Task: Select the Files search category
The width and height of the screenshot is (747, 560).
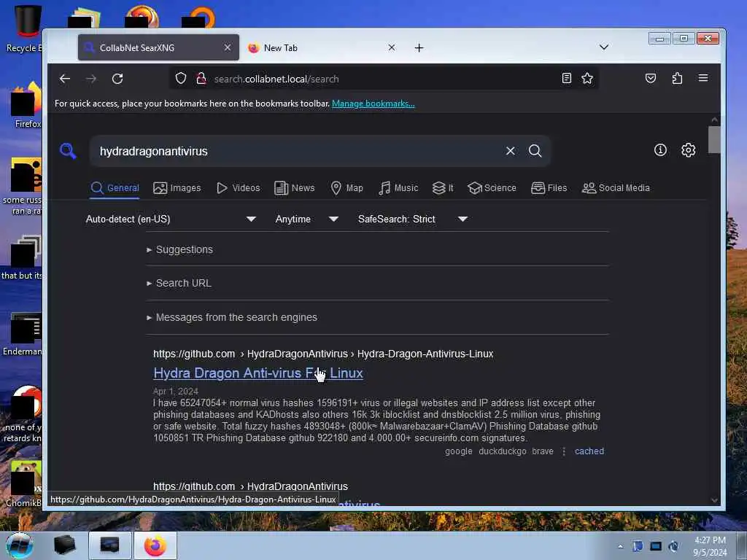Action: pyautogui.click(x=549, y=188)
